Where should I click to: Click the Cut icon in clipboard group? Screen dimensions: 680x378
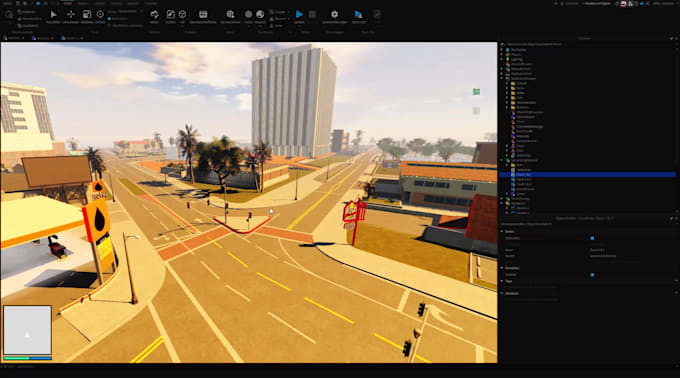coord(20,19)
